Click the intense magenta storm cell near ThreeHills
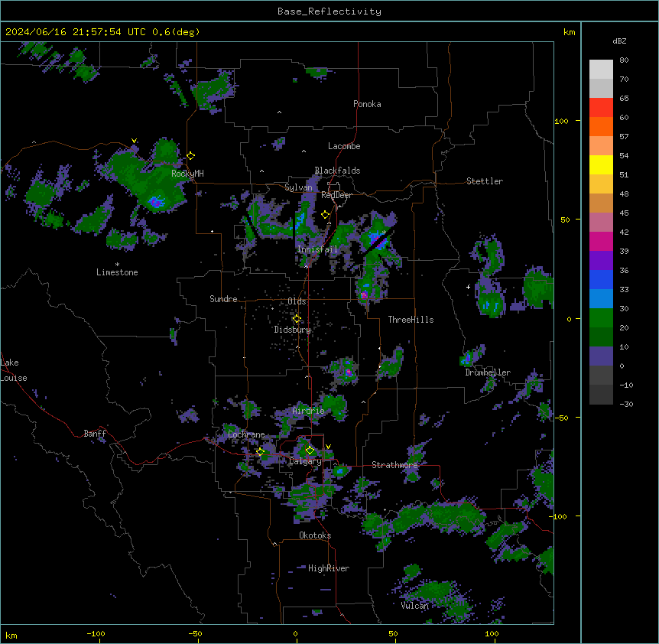Screen dimensions: 659x644 (x=365, y=294)
